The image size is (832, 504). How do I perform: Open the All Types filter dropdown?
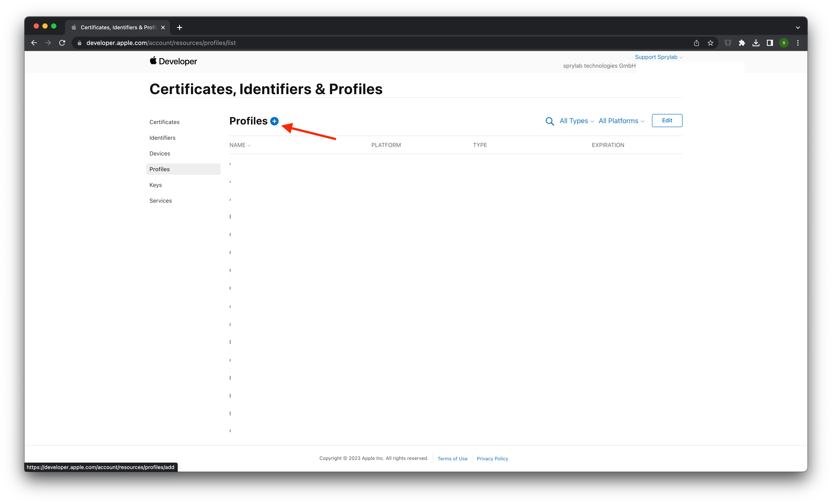tap(577, 121)
